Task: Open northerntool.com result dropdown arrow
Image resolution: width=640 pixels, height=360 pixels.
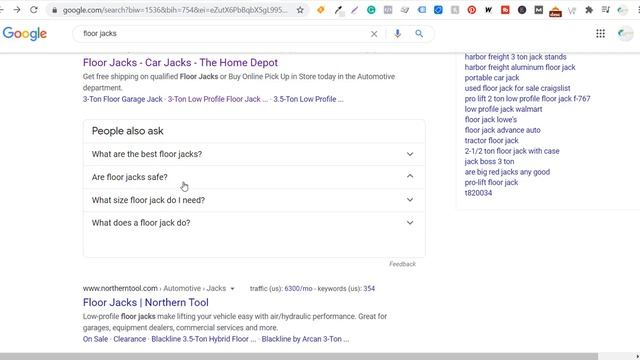Action: pos(232,289)
